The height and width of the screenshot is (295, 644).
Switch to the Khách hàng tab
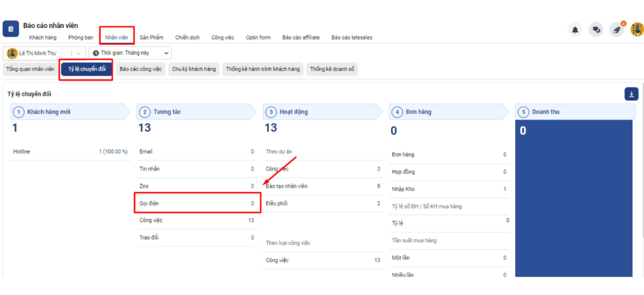point(43,38)
